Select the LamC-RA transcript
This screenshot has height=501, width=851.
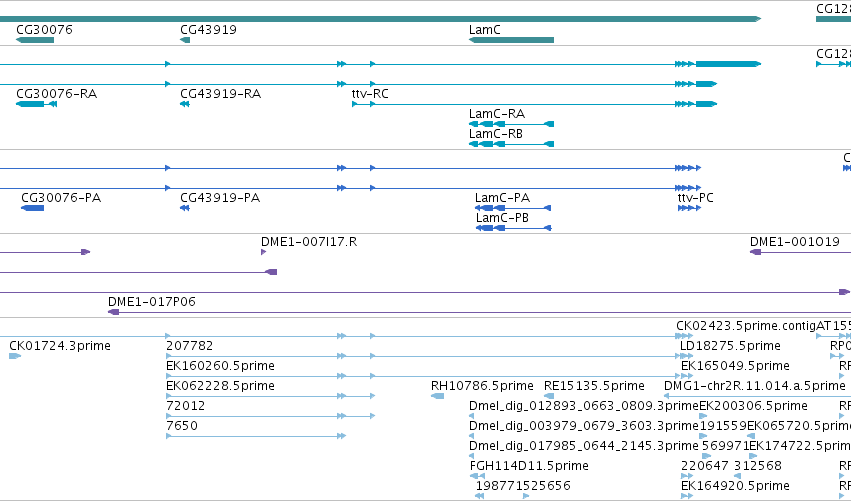coord(511,124)
